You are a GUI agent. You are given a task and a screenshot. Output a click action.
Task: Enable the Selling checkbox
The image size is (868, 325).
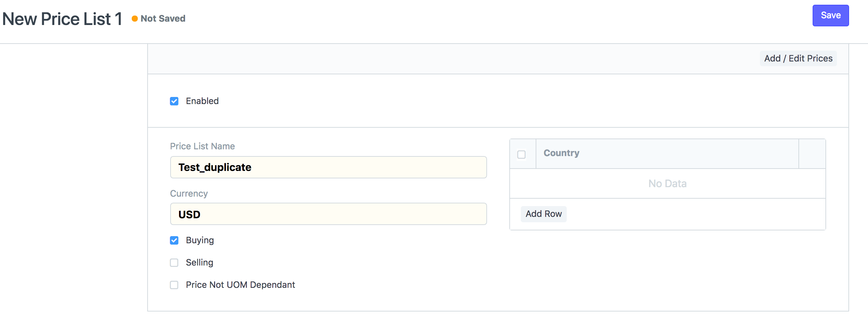[x=174, y=262]
